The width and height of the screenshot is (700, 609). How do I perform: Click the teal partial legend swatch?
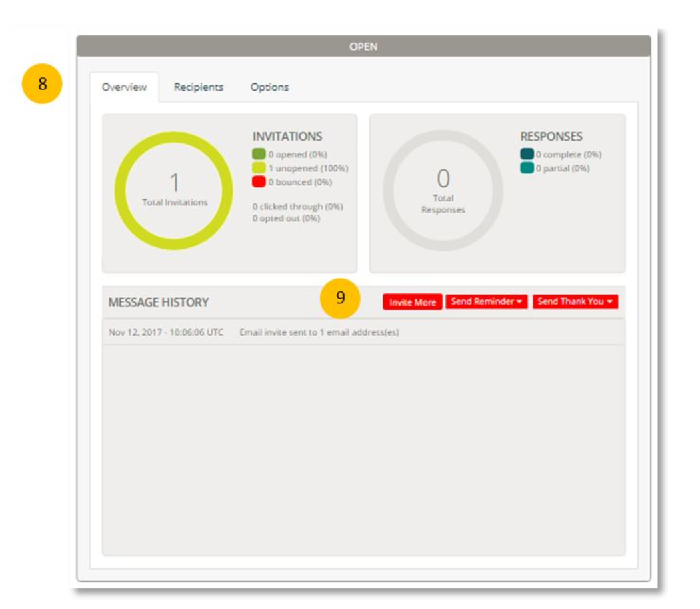(x=527, y=169)
